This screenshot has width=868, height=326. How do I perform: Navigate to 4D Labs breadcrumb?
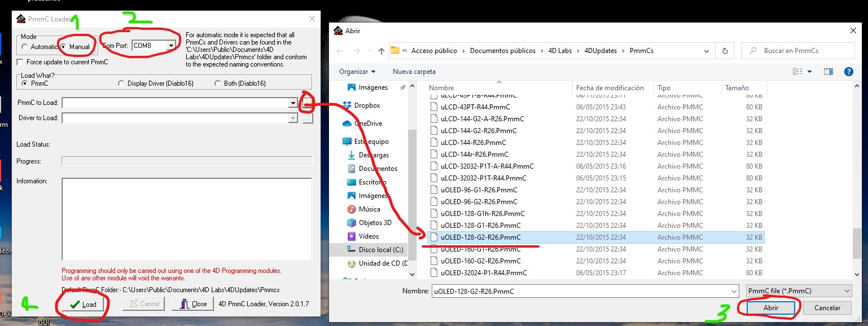point(560,51)
